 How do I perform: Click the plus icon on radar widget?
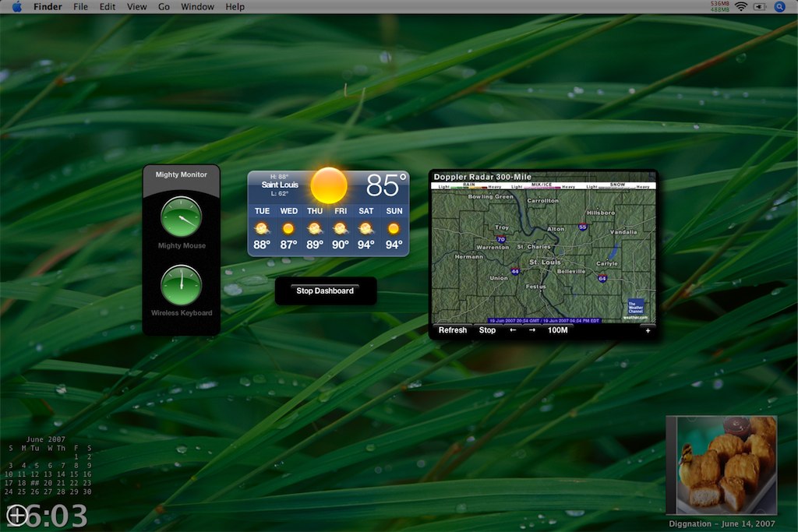point(648,330)
